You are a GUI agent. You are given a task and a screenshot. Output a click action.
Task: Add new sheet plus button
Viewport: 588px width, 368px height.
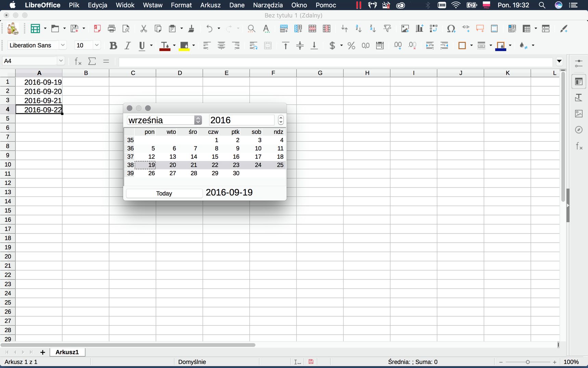pos(43,352)
